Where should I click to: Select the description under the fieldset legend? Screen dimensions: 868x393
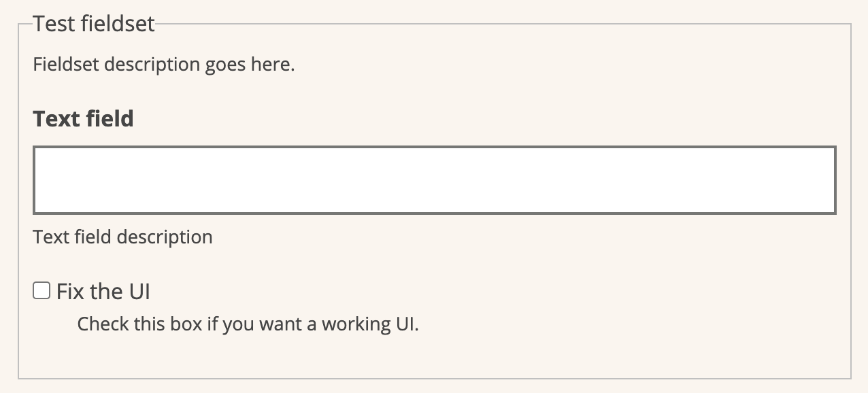point(163,65)
